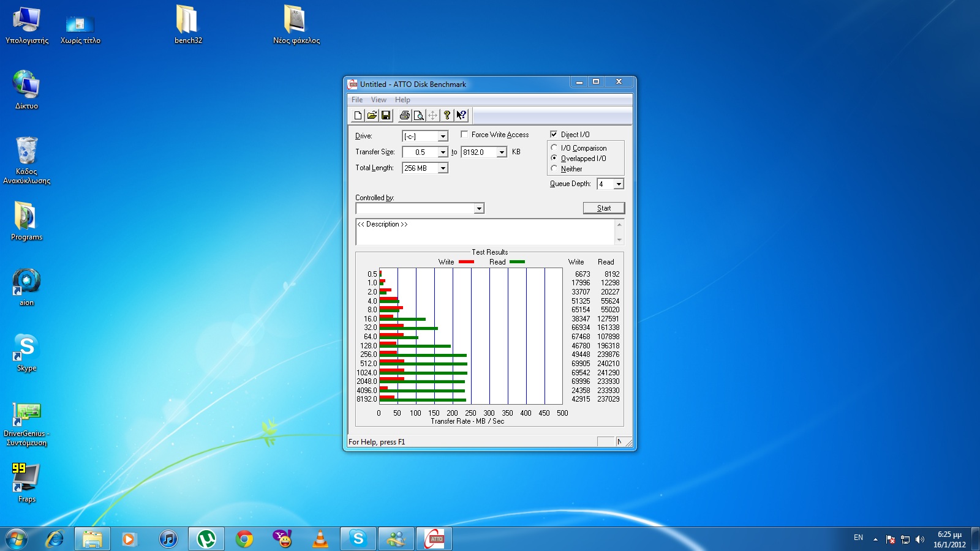Maximize the ATTO Disk Benchmark window
980x551 pixels.
(x=595, y=82)
